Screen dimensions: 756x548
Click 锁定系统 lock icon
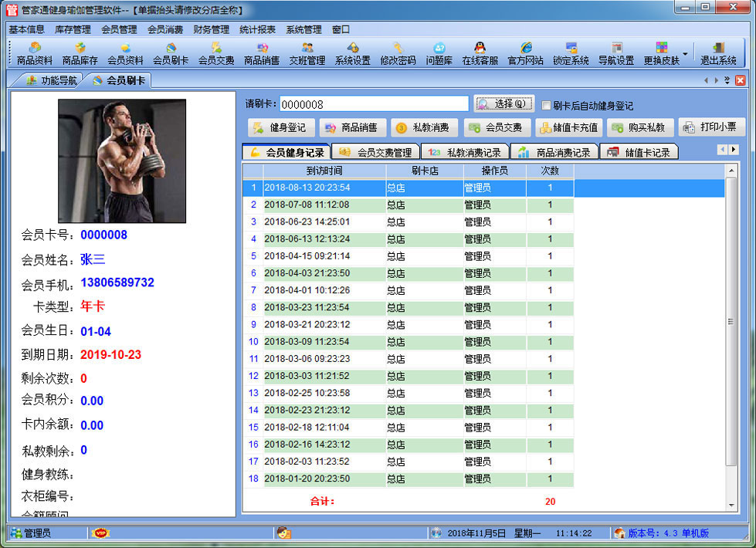click(x=571, y=53)
